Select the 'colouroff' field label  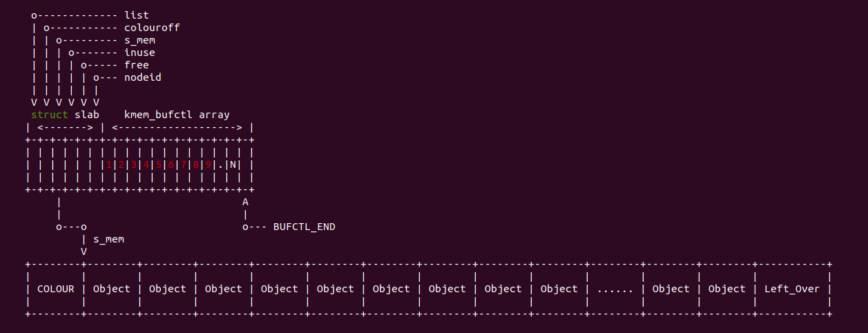(x=152, y=28)
